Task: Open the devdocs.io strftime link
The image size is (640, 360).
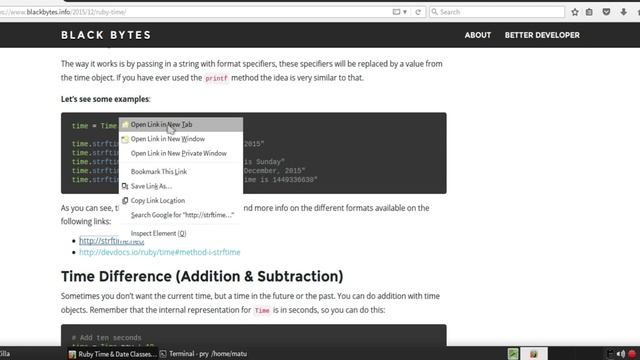Action: (160, 252)
